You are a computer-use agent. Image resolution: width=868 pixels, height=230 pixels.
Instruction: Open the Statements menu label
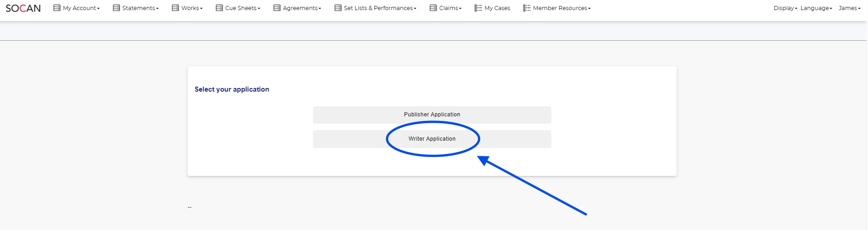click(139, 8)
